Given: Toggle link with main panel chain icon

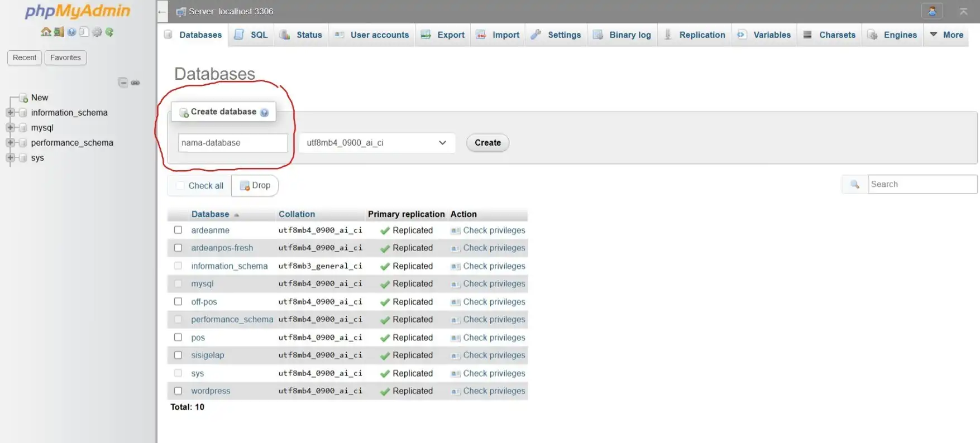Looking at the screenshot, I should 135,83.
